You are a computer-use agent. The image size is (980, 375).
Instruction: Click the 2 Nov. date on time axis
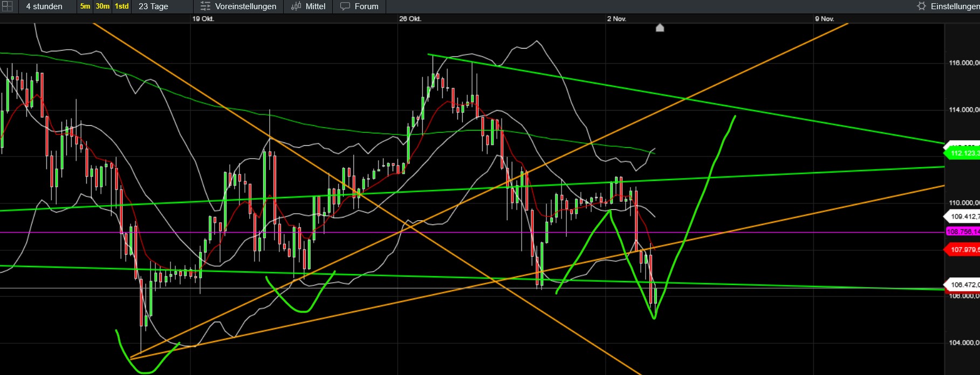click(616, 19)
